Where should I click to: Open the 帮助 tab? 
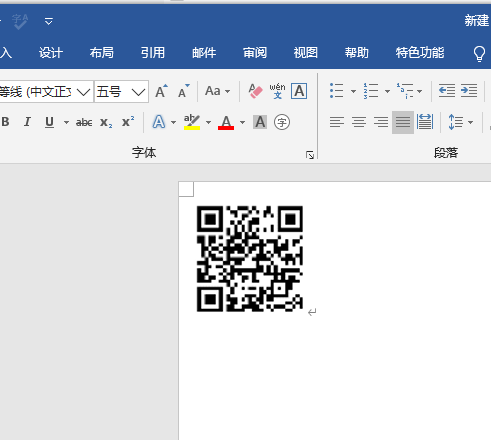click(x=357, y=53)
